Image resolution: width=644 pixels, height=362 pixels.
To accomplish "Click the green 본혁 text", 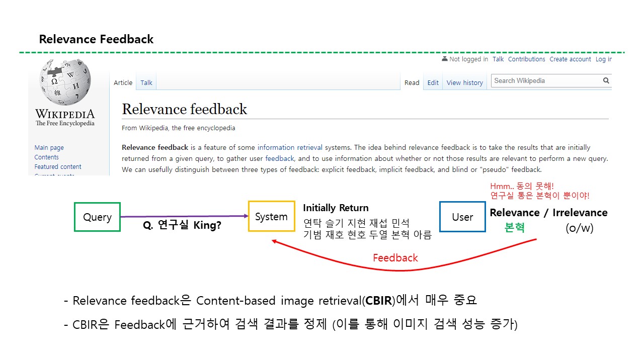I will pos(515,228).
